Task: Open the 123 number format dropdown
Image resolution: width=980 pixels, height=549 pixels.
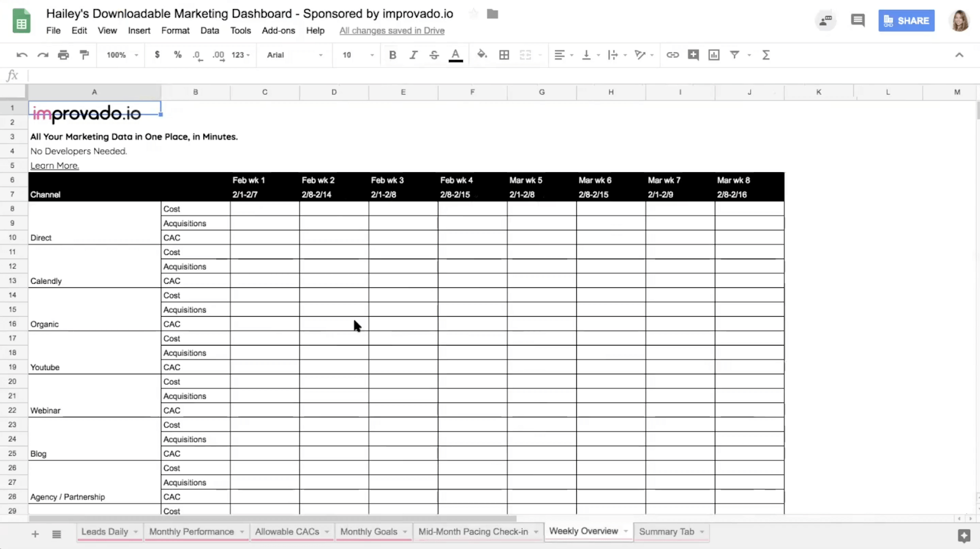Action: [241, 55]
